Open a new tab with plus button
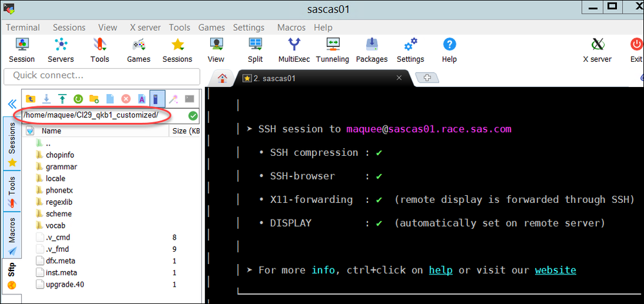This screenshot has width=644, height=304. coord(427,77)
